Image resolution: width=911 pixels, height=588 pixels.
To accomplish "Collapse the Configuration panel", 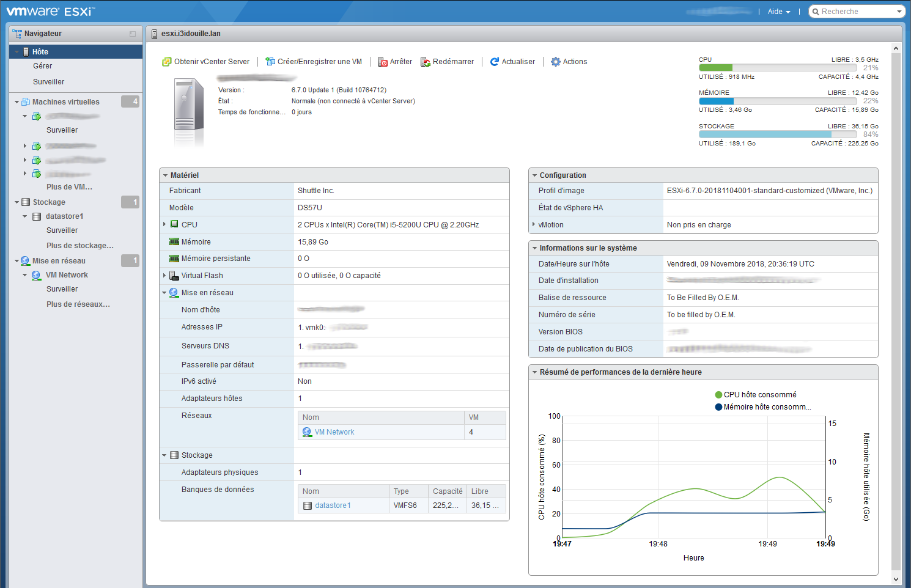I will [x=534, y=175].
